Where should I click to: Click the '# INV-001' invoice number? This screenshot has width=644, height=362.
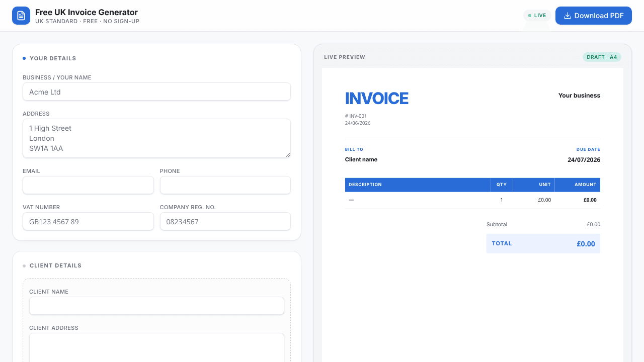click(356, 116)
